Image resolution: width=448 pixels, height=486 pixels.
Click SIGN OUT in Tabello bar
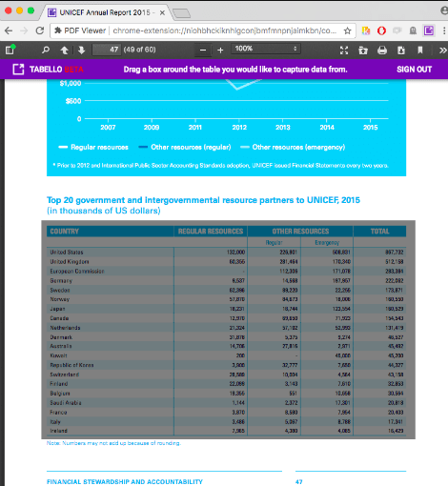[x=414, y=70]
